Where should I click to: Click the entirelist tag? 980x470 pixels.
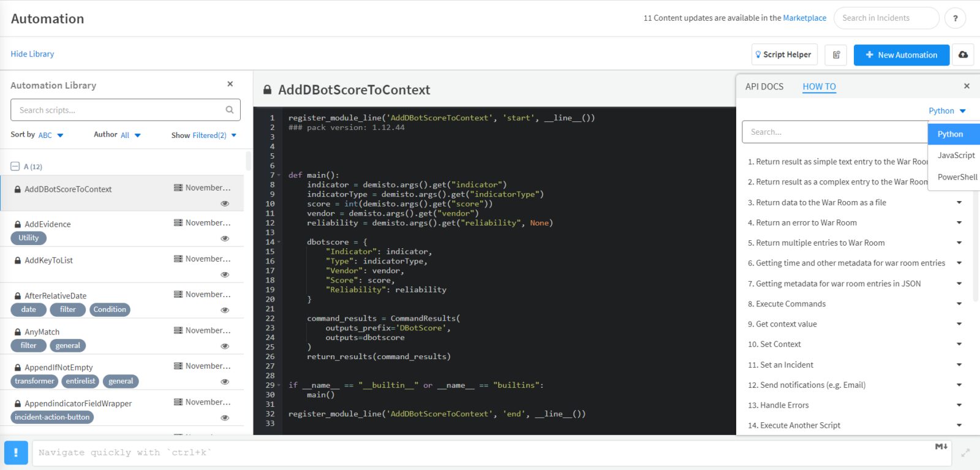81,381
